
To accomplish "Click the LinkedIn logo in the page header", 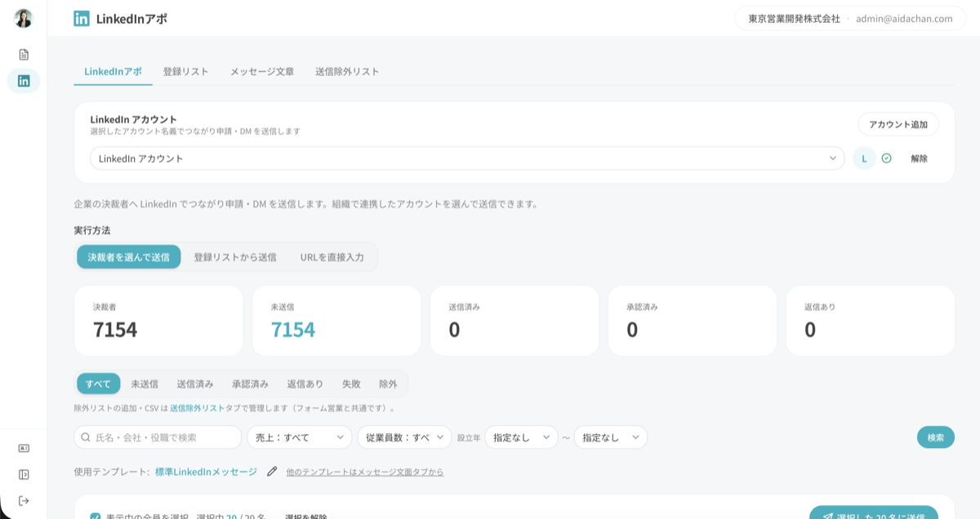I will 82,19.
